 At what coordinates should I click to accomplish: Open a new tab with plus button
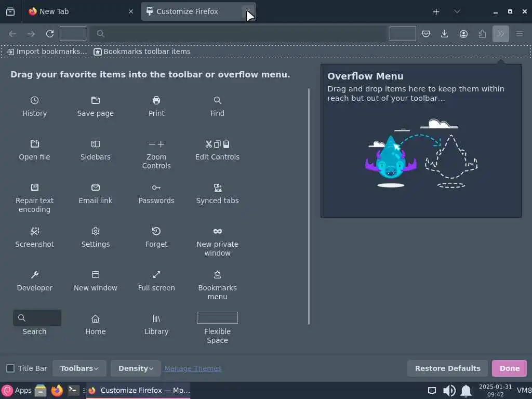(x=436, y=12)
